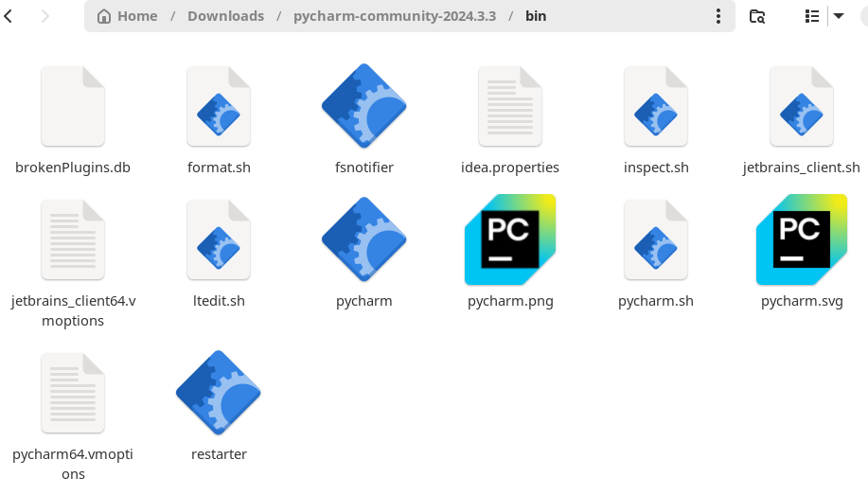Image resolution: width=868 pixels, height=495 pixels.
Task: Select the pycharm64.vmoptions file icon
Action: [73, 393]
